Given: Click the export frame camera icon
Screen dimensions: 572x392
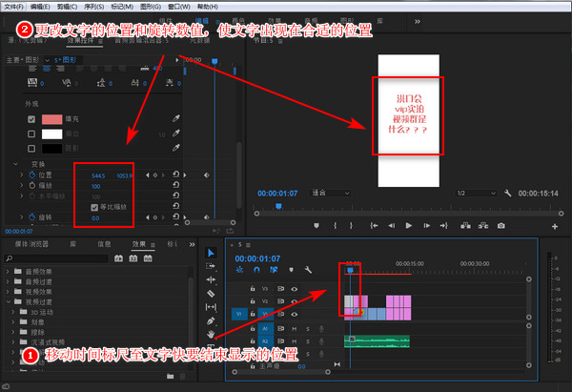Looking at the screenshot, I should (501, 226).
